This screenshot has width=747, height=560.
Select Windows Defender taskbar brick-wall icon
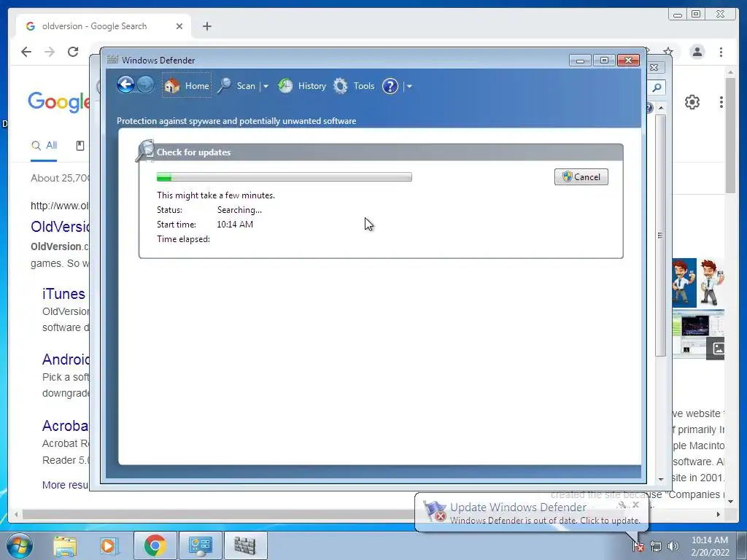click(245, 545)
